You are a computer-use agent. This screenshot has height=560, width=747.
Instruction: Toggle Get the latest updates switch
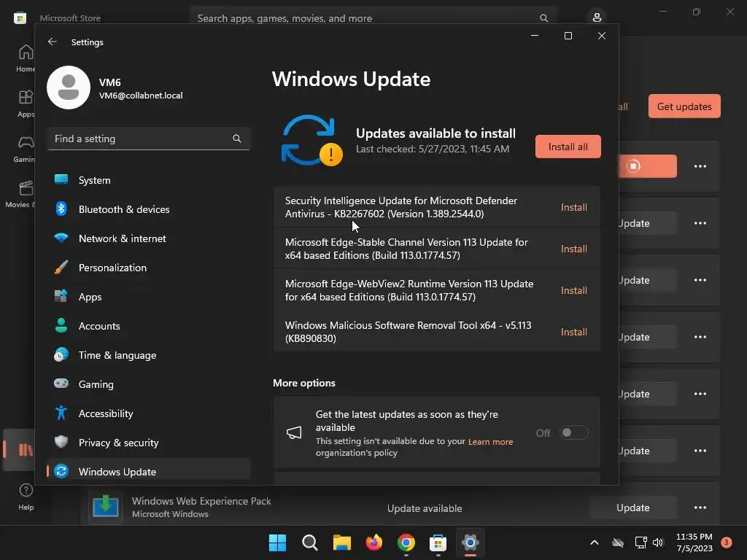[x=573, y=433]
